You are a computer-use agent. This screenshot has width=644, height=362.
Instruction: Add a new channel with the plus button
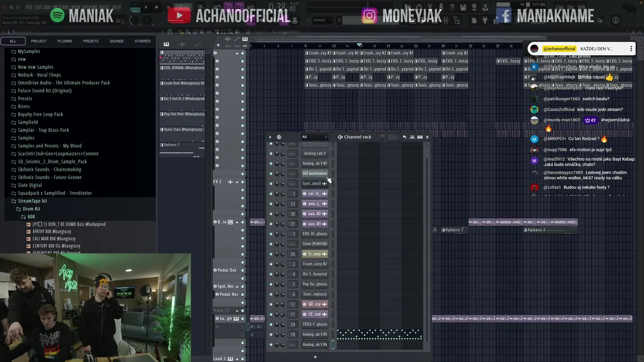[315, 357]
